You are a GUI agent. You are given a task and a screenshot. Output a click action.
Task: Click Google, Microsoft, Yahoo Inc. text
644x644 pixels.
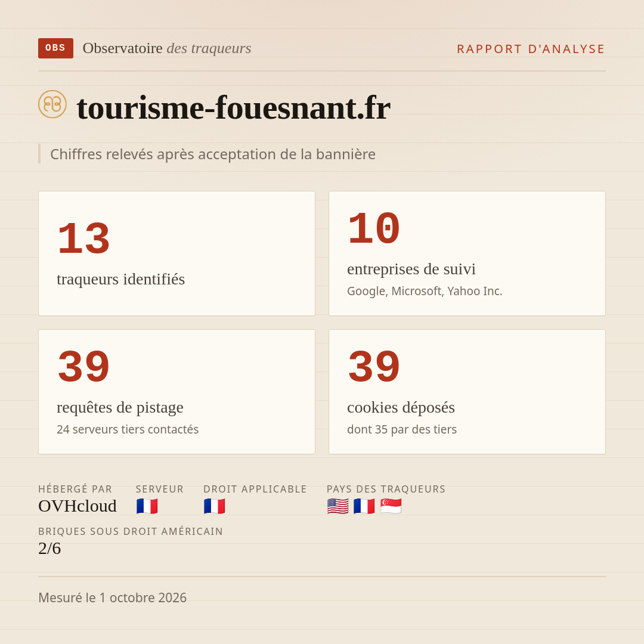[x=425, y=291]
